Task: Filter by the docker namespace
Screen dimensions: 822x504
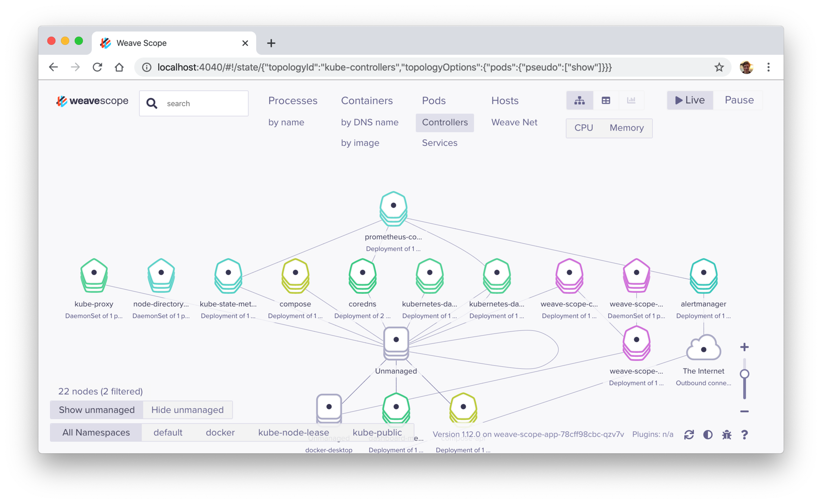Action: pyautogui.click(x=220, y=432)
